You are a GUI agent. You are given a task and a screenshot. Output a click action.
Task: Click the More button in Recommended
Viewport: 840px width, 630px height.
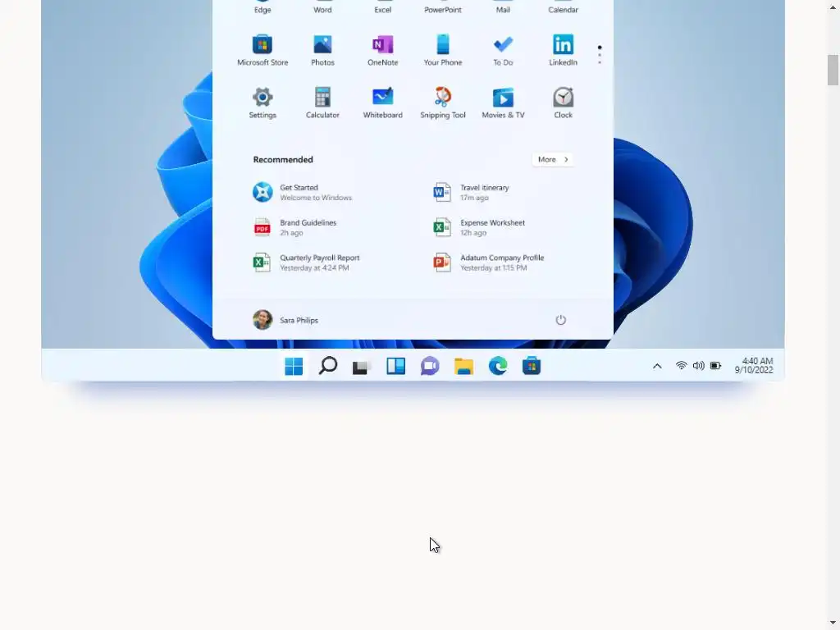pyautogui.click(x=553, y=160)
